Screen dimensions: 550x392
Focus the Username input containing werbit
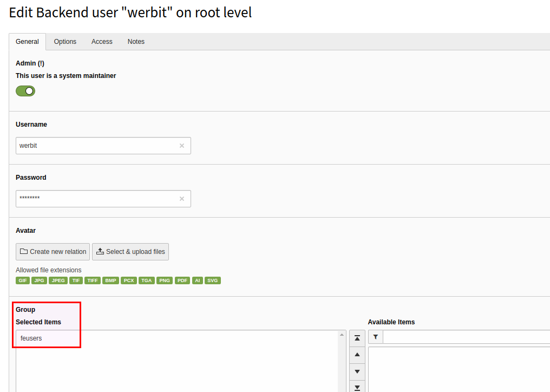97,146
